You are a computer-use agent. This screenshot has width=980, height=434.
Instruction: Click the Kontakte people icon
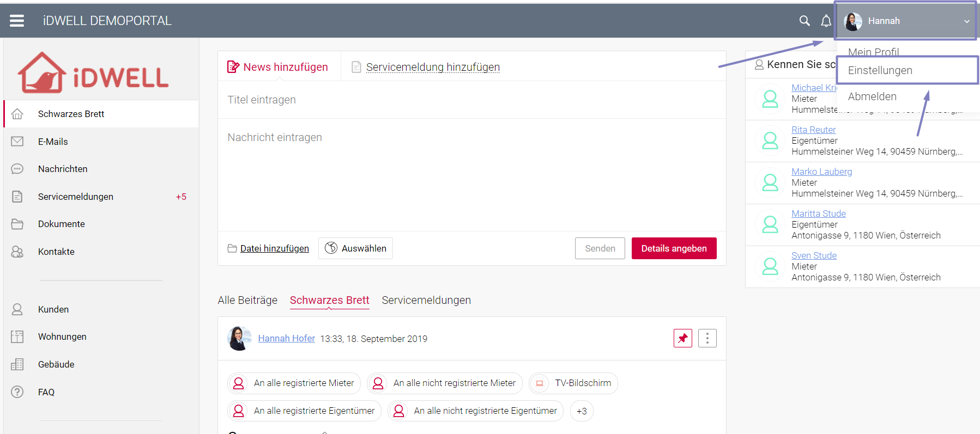pyautogui.click(x=17, y=252)
